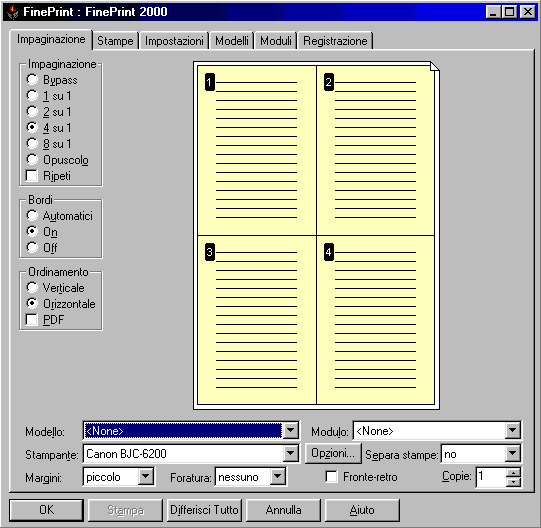Click the Differisci Tutto button
This screenshot has width=541, height=528.
[x=204, y=510]
